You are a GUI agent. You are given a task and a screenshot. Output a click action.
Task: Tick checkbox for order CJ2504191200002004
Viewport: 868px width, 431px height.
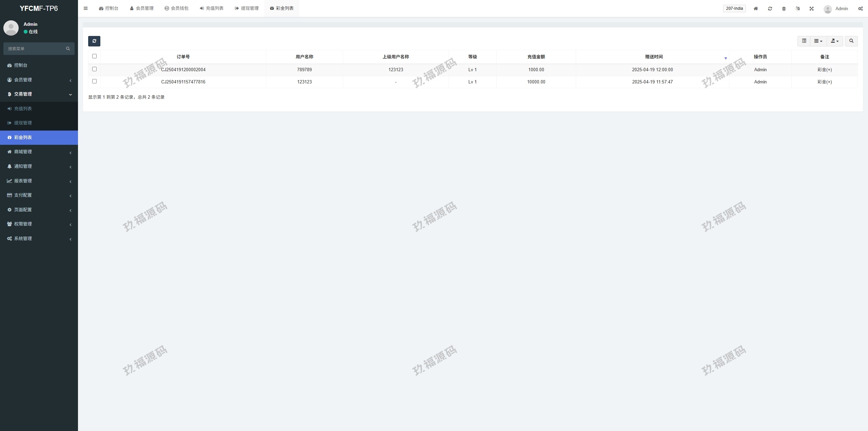coord(94,69)
